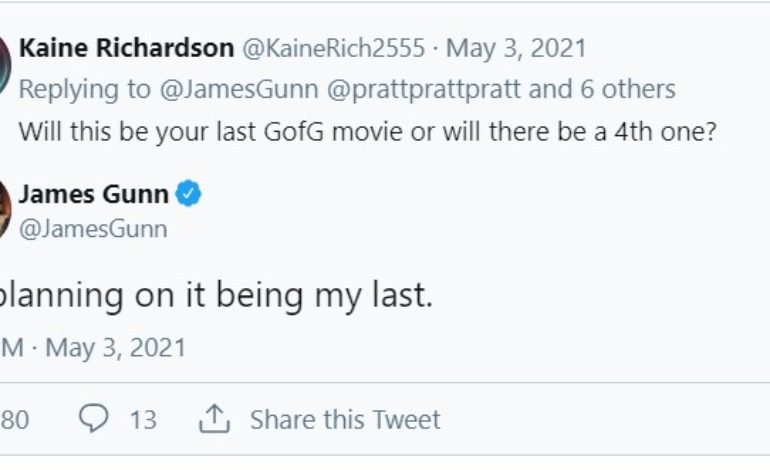Screen dimensions: 770x470
Task: Click the reply speech bubble icon
Action: pyautogui.click(x=93, y=419)
